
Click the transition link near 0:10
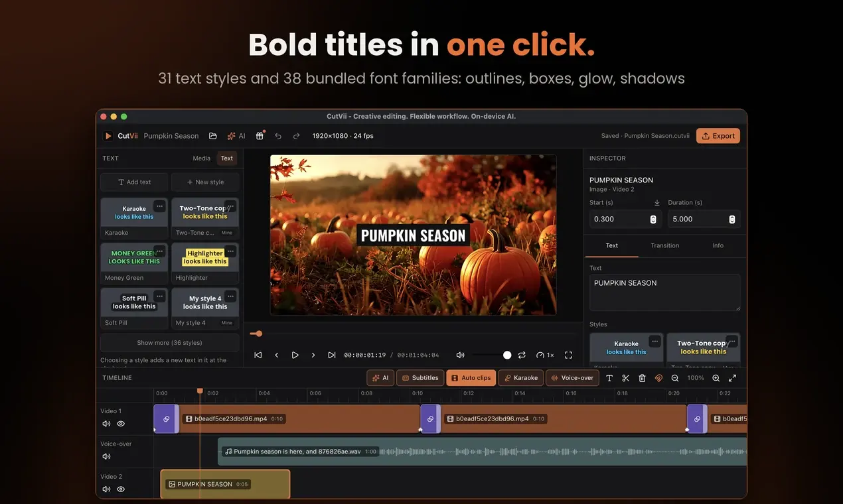point(430,419)
